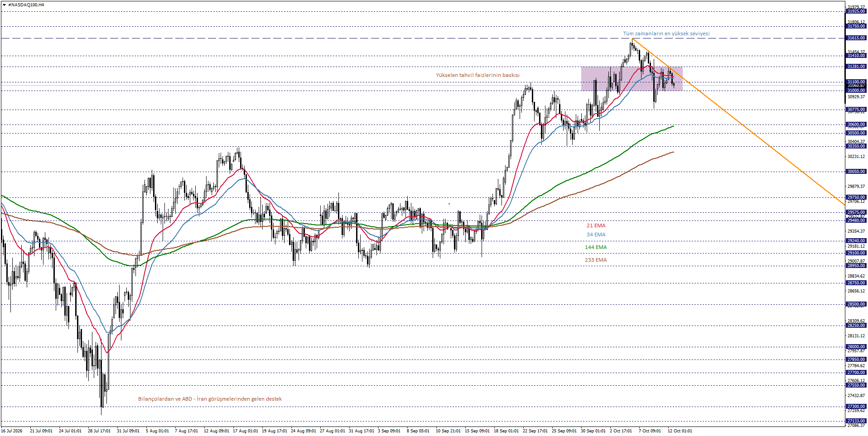
Task: Click the 233 EMA legend label
Action: pyautogui.click(x=596, y=260)
